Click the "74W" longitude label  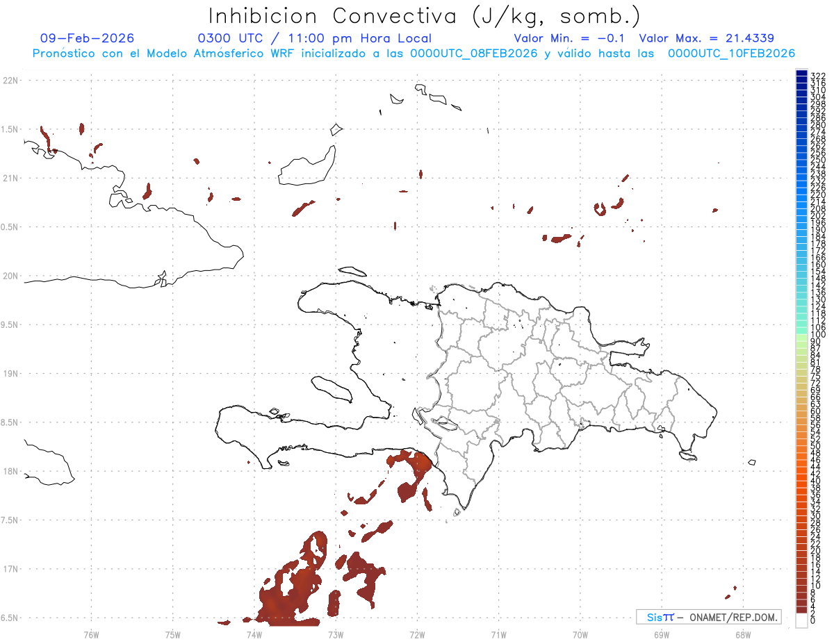pos(254,634)
